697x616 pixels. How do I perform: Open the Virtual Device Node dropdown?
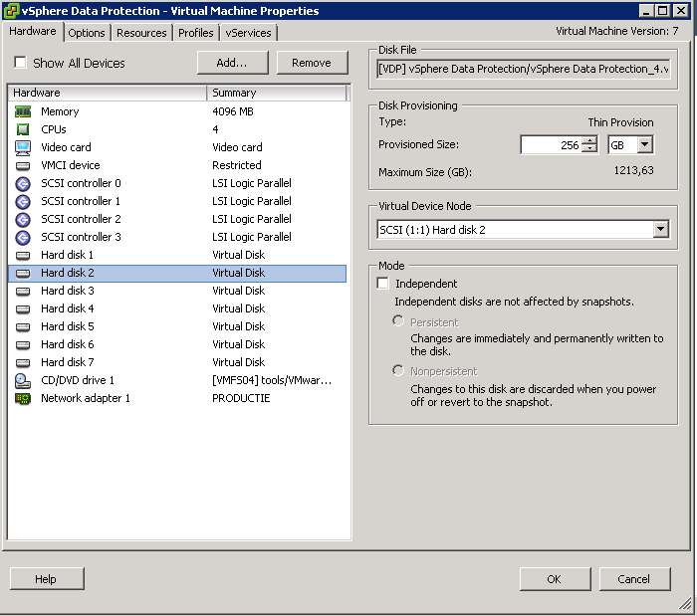point(660,229)
